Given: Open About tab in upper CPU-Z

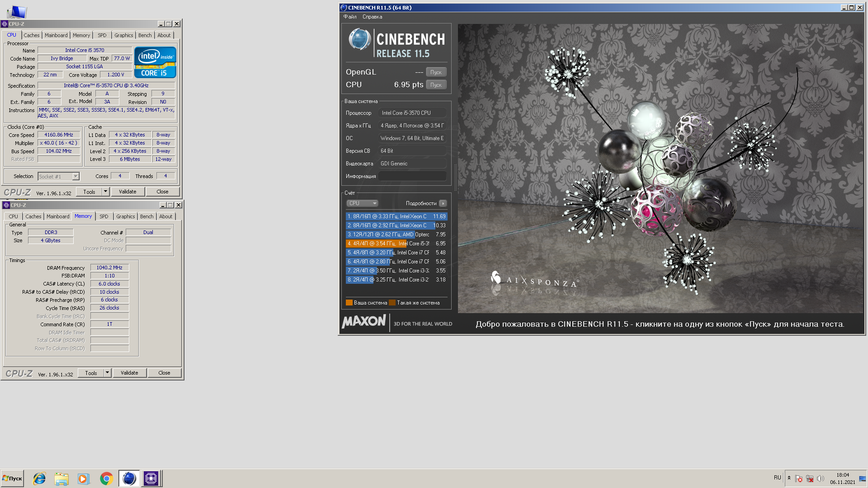Looking at the screenshot, I should click(164, 35).
